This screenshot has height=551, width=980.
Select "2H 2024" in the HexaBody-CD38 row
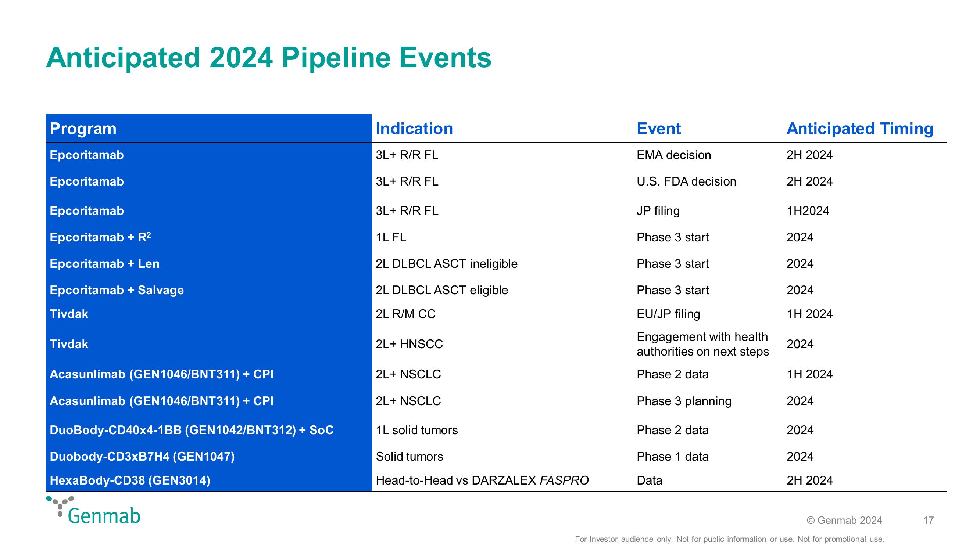[809, 480]
